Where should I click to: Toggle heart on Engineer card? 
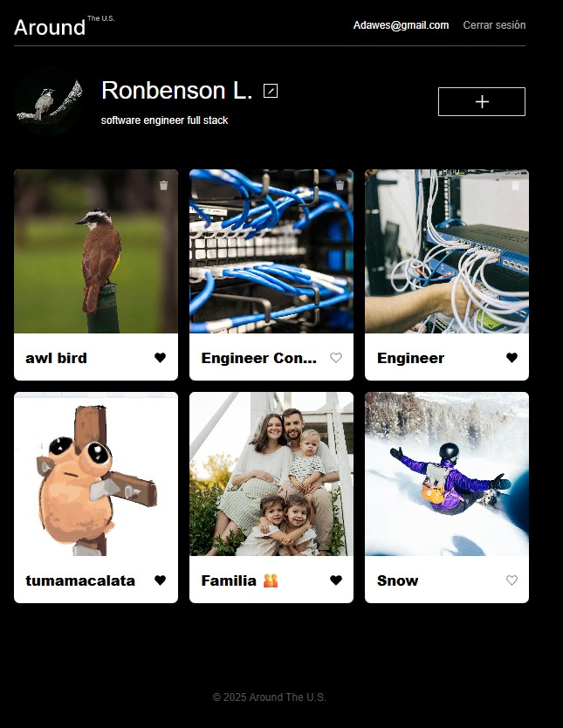click(512, 358)
